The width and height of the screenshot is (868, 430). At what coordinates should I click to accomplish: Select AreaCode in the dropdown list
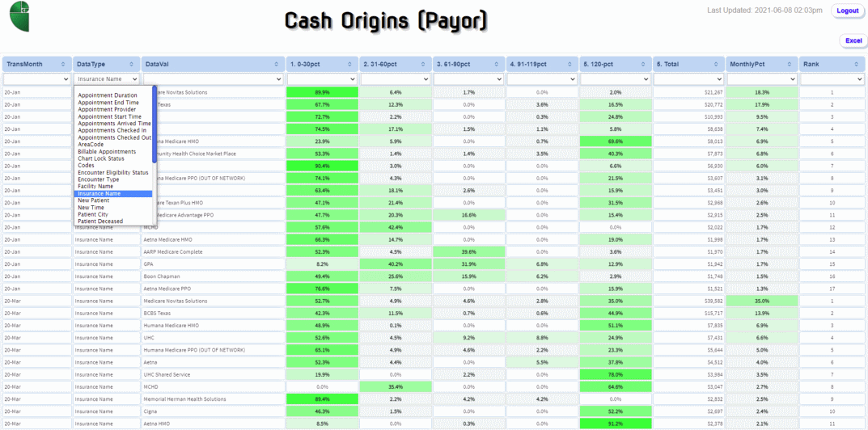coord(113,145)
